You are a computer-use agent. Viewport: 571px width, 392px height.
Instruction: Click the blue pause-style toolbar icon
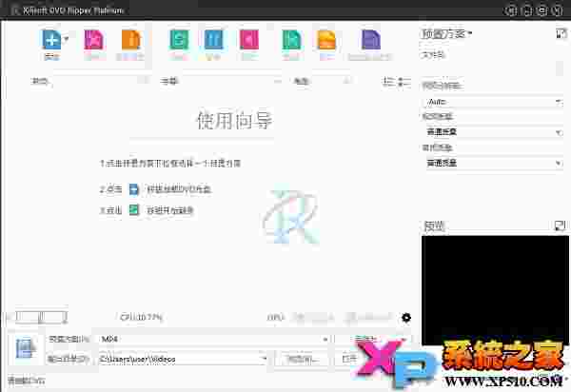[213, 39]
